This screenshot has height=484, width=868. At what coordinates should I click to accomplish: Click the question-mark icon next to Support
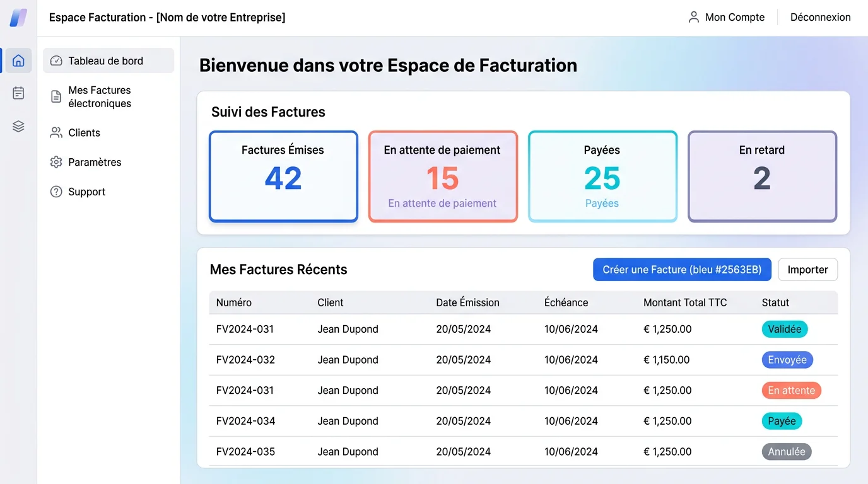click(56, 192)
